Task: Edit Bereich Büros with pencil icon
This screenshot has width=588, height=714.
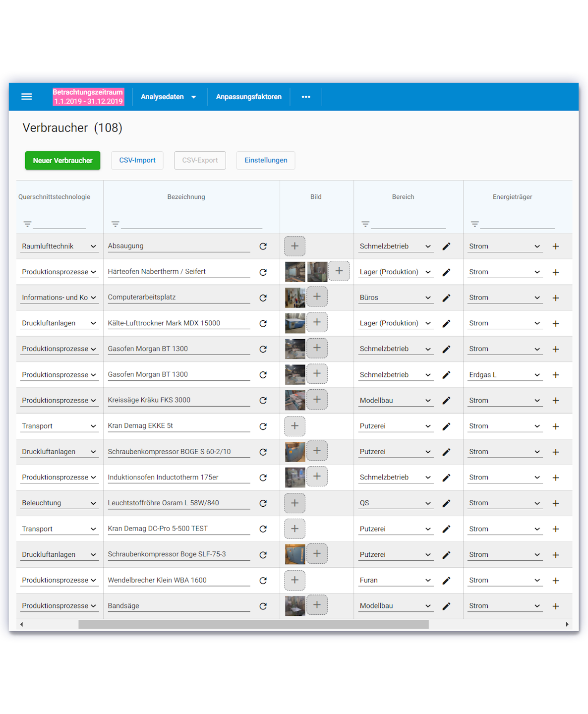Action: coord(446,298)
